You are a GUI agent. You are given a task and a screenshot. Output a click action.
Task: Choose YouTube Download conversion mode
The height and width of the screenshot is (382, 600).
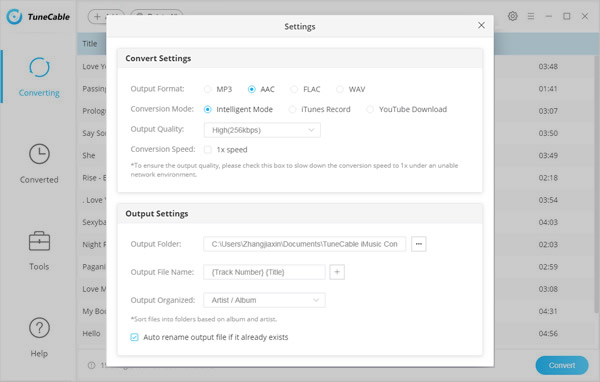[370, 109]
